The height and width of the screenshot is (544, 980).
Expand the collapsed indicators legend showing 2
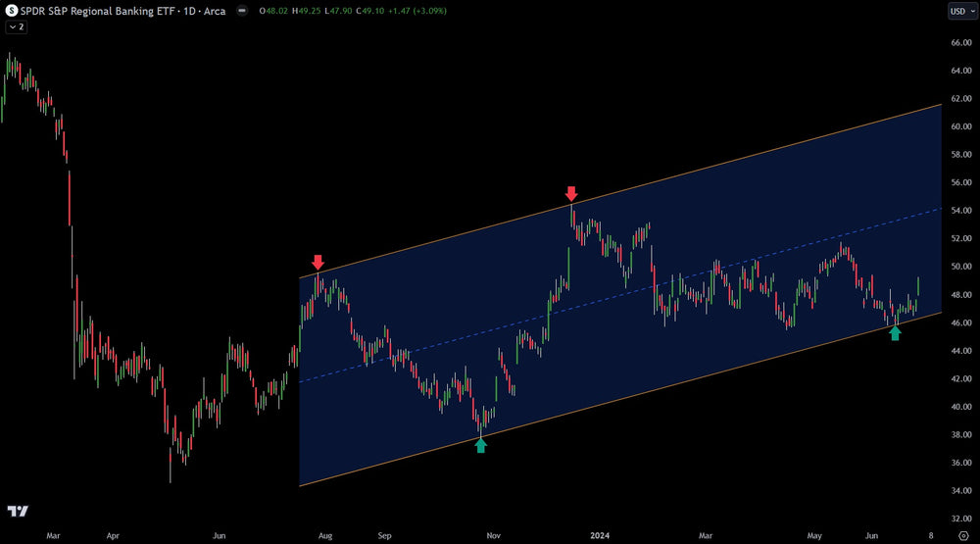[17, 26]
